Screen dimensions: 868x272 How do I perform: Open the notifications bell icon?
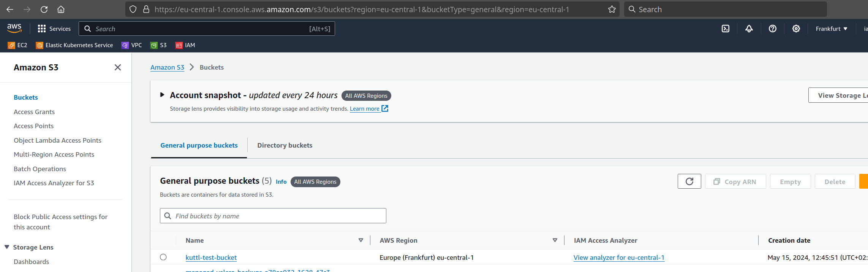tap(749, 29)
